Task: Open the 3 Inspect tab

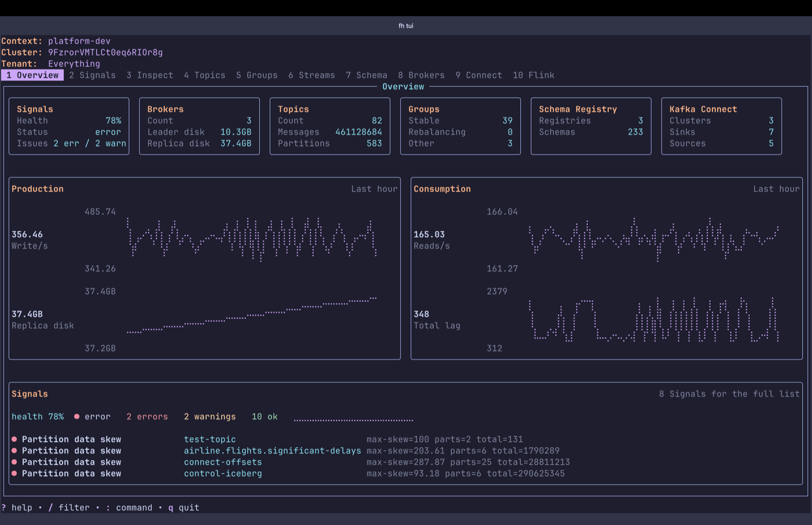Action: pos(150,75)
